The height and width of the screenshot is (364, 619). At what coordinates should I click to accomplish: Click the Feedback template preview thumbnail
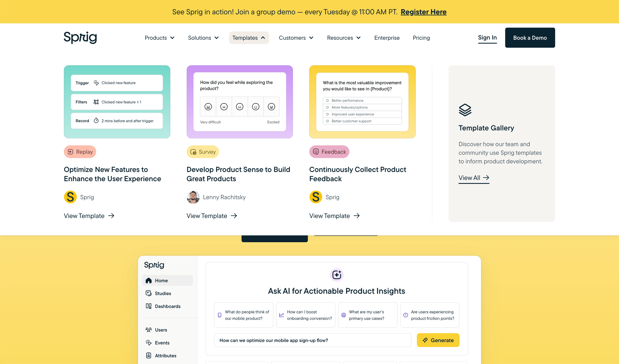point(362,102)
